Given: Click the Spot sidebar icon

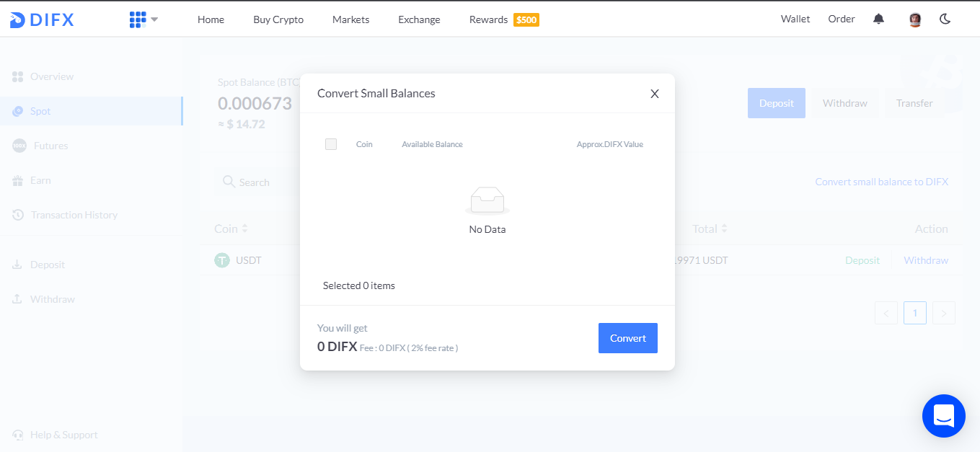Looking at the screenshot, I should pyautogui.click(x=18, y=111).
